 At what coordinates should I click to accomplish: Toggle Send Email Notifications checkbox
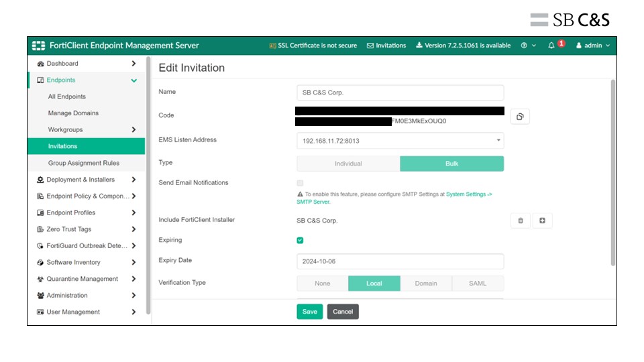point(301,183)
